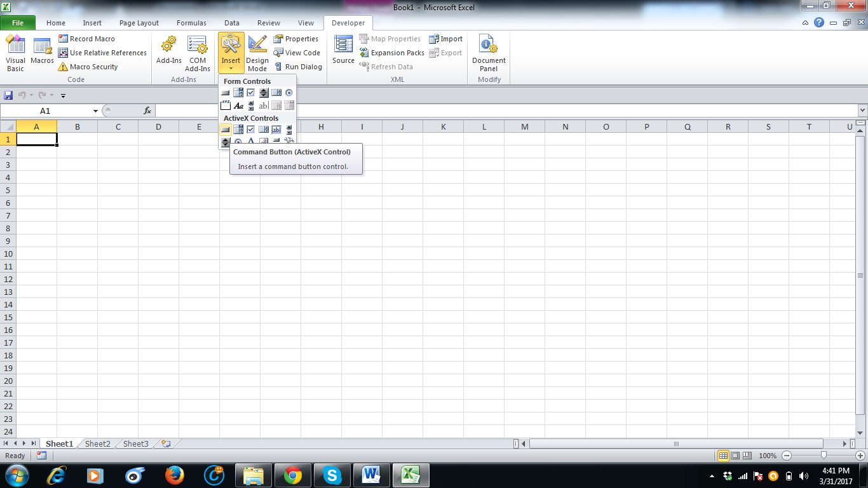Insert a Form Controls Check Box
868x488 pixels.
click(x=251, y=93)
